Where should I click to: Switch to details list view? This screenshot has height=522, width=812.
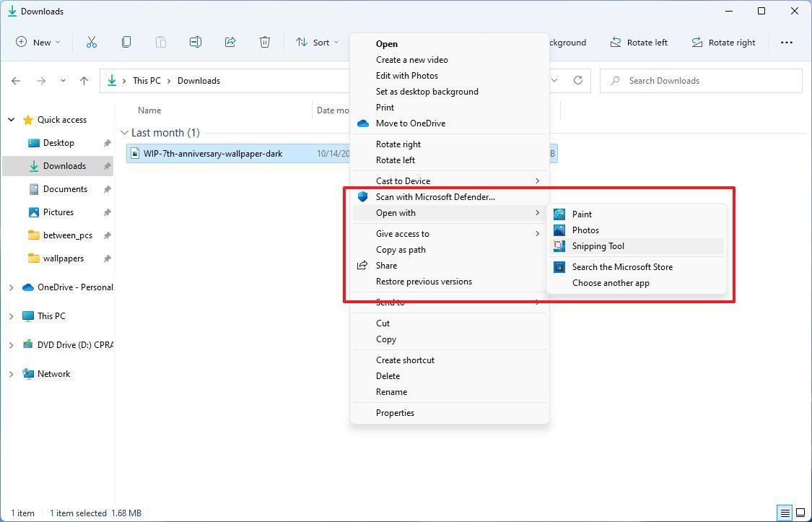(786, 513)
